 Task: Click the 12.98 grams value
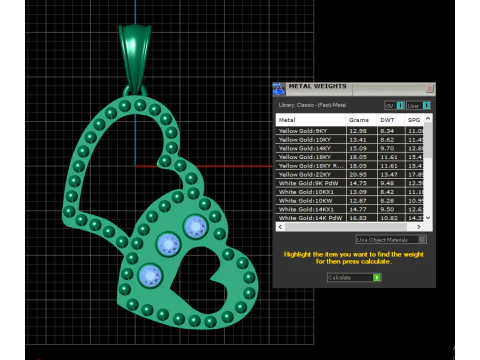click(358, 131)
